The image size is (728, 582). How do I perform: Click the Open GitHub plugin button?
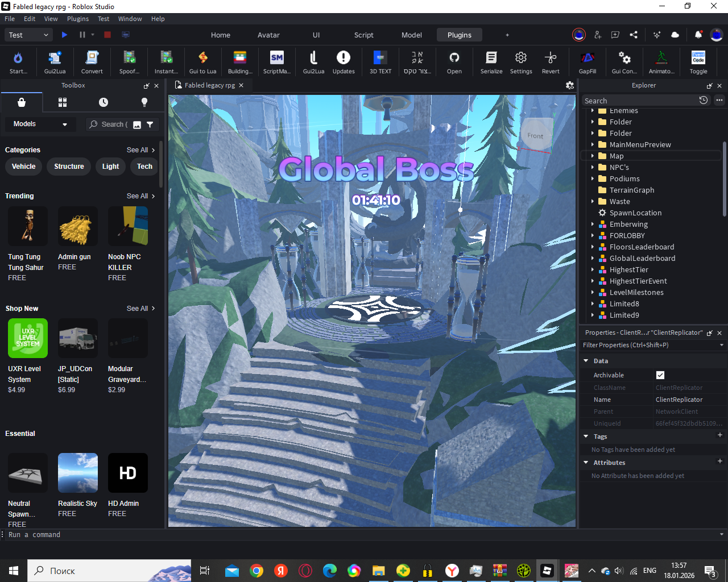point(454,62)
